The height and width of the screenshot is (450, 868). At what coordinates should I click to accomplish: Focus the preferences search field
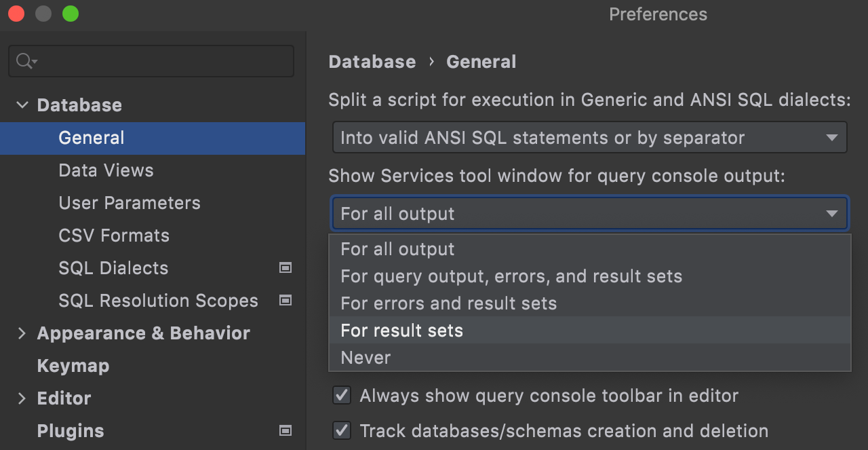click(x=163, y=62)
